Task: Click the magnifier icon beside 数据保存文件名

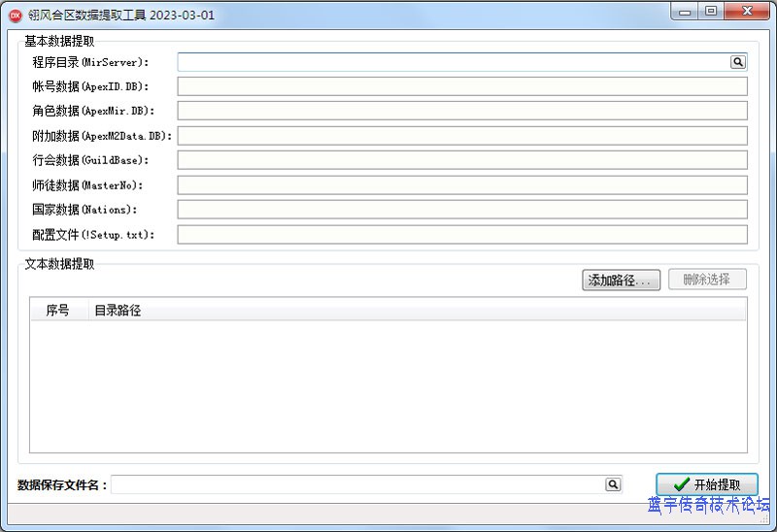Action: pyautogui.click(x=613, y=484)
